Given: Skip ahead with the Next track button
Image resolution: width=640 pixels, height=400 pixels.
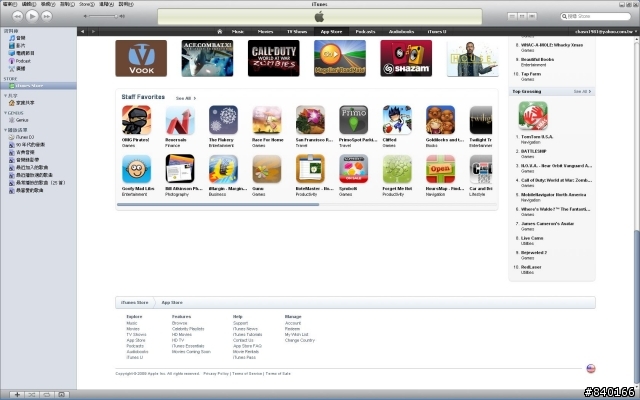Looking at the screenshot, I should pos(47,16).
